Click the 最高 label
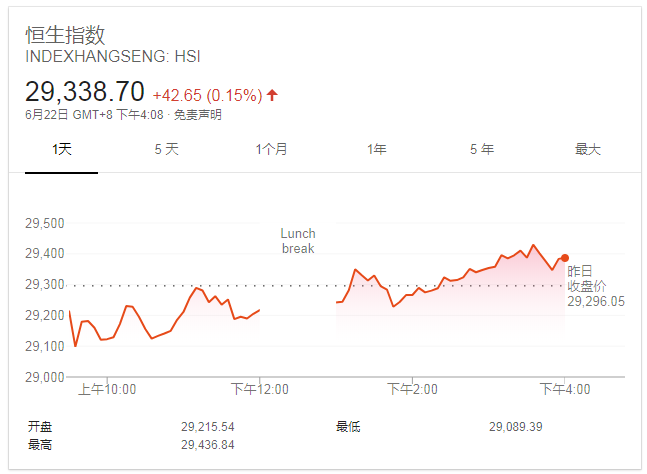Image resolution: width=647 pixels, height=474 pixels. pyautogui.click(x=40, y=445)
